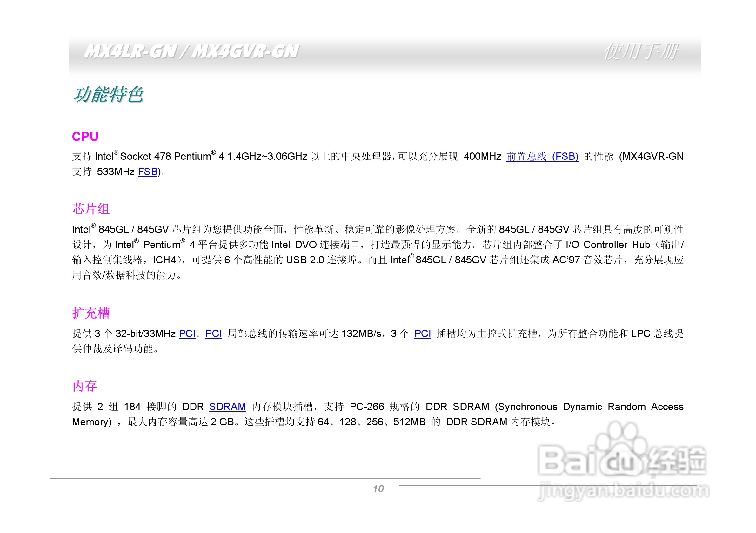This screenshot has height=533, width=756.
Task: Click the text PC-266 in memory paragraph
Action: [367, 407]
